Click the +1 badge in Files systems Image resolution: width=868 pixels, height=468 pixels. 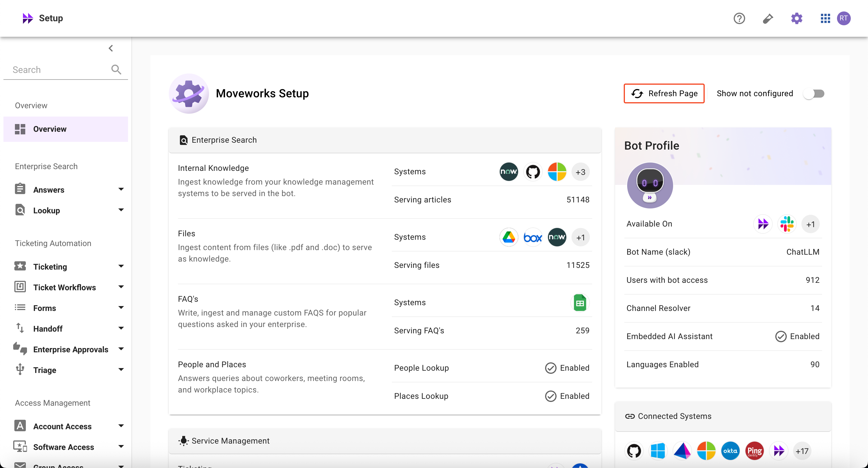tap(580, 237)
